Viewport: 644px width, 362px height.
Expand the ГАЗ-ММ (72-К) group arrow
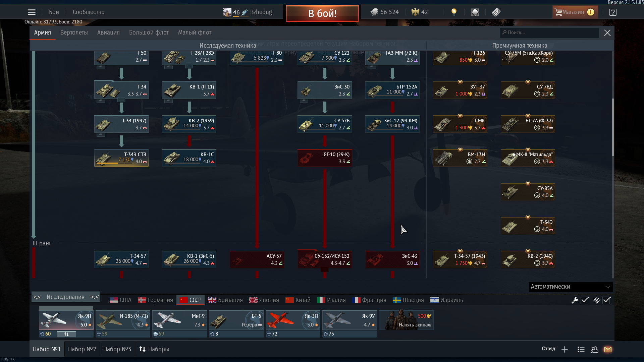click(x=372, y=67)
